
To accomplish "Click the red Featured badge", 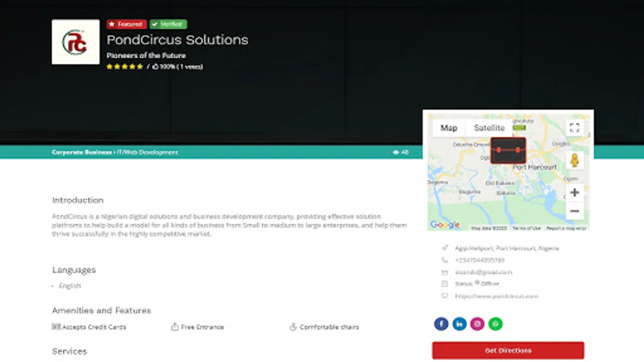I will 126,24.
